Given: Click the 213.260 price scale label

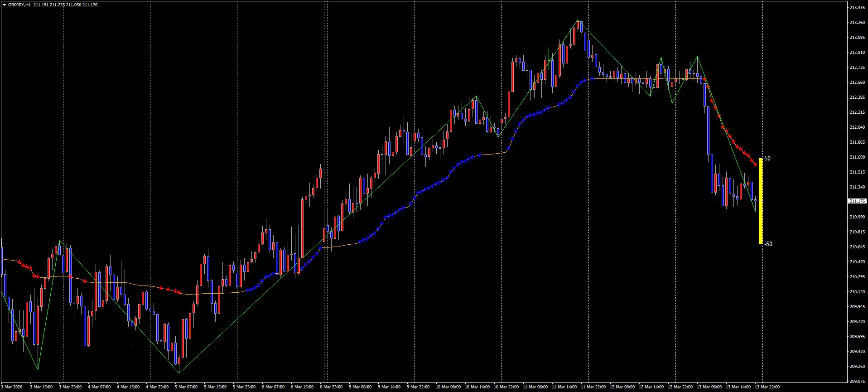Looking at the screenshot, I should click(857, 23).
